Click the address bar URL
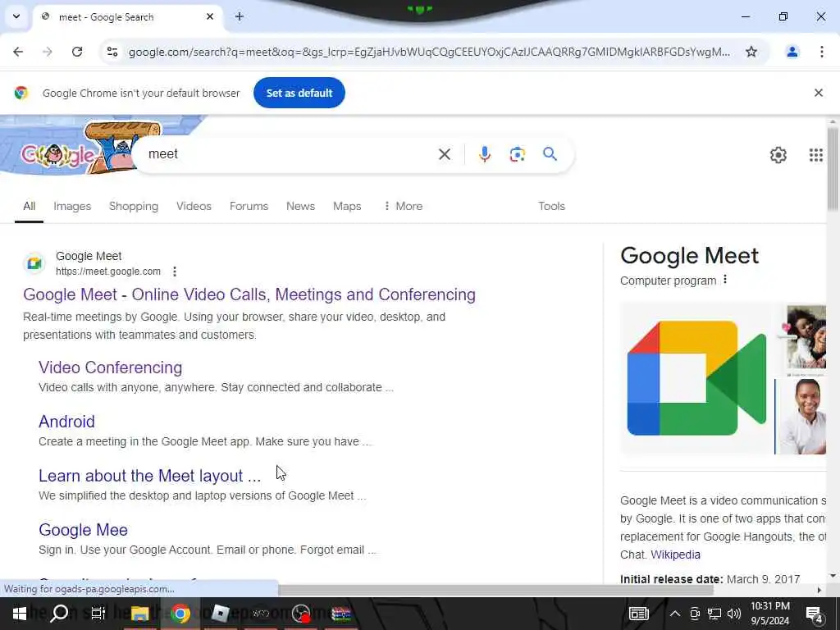The image size is (840, 630). (428, 52)
